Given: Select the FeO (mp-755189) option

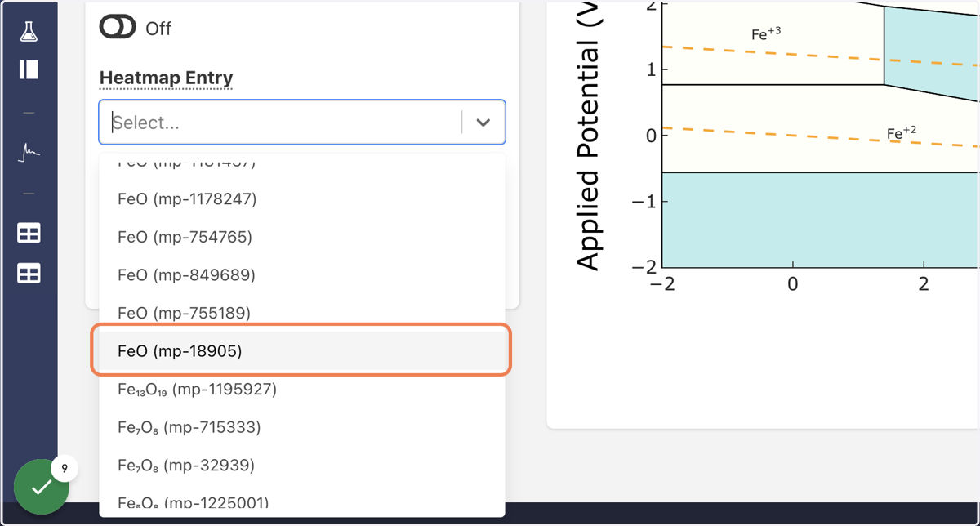Looking at the screenshot, I should pos(302,313).
